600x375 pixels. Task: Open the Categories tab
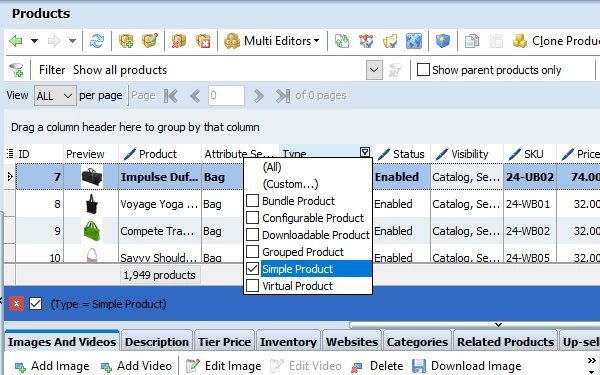pos(417,342)
